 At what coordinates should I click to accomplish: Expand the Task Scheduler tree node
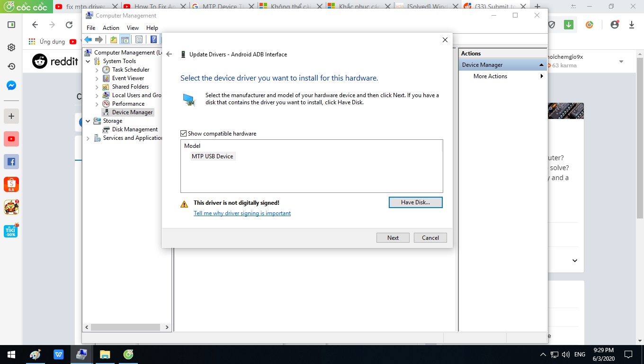click(97, 70)
